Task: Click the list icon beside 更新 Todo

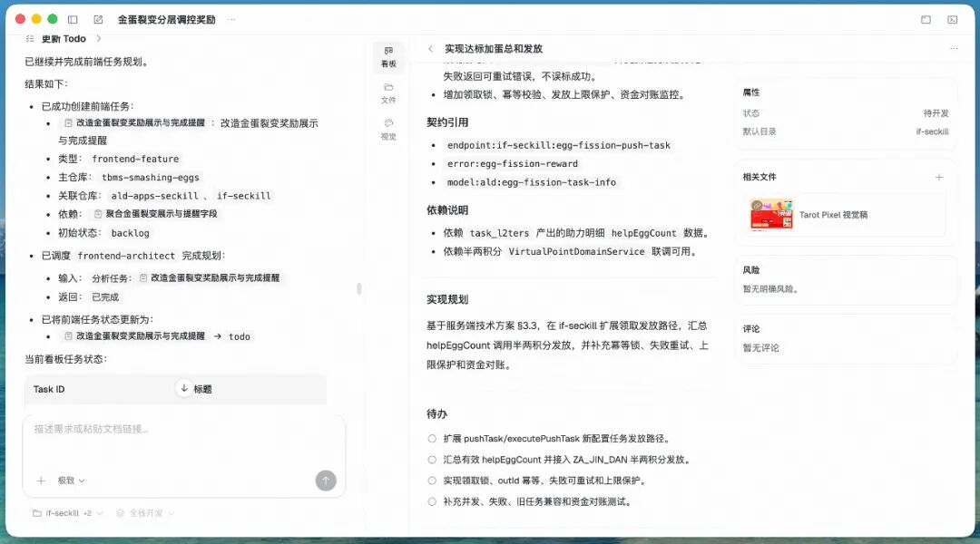Action: coord(29,39)
